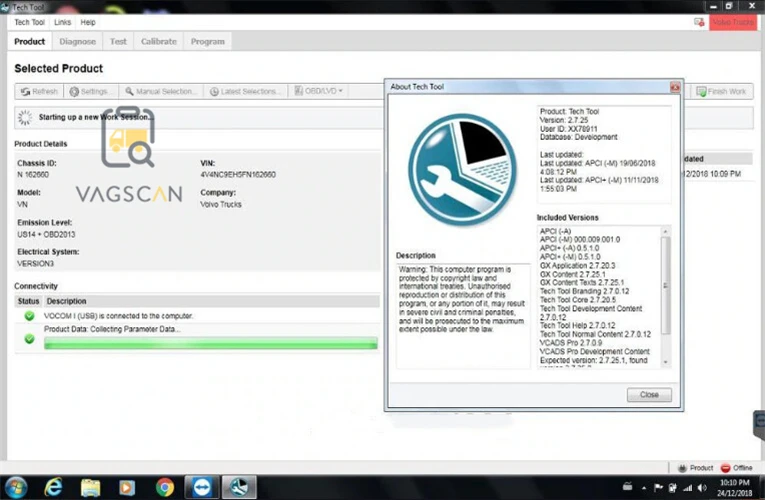Image resolution: width=765 pixels, height=500 pixels.
Task: Open File Explorer from taskbar
Action: (90, 487)
